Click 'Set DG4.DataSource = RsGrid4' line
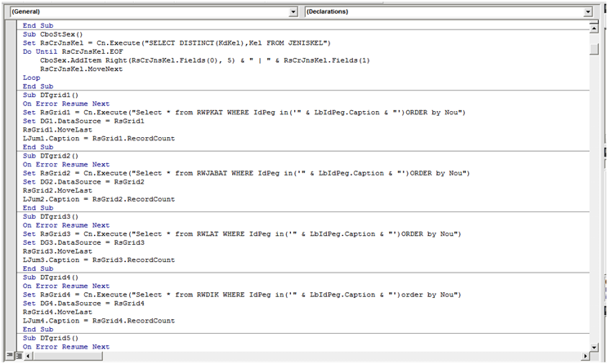Screen dimensions: 608x364 click(83, 304)
